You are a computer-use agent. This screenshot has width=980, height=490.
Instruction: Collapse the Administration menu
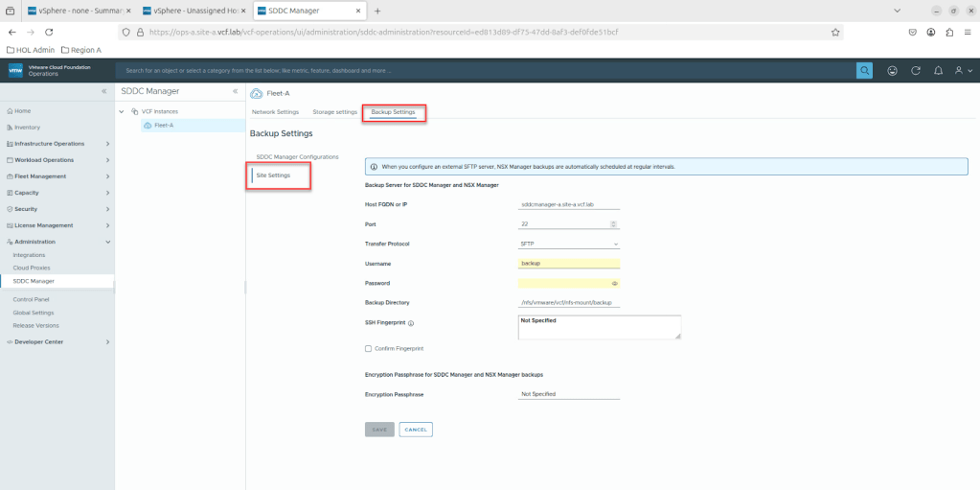(x=107, y=242)
